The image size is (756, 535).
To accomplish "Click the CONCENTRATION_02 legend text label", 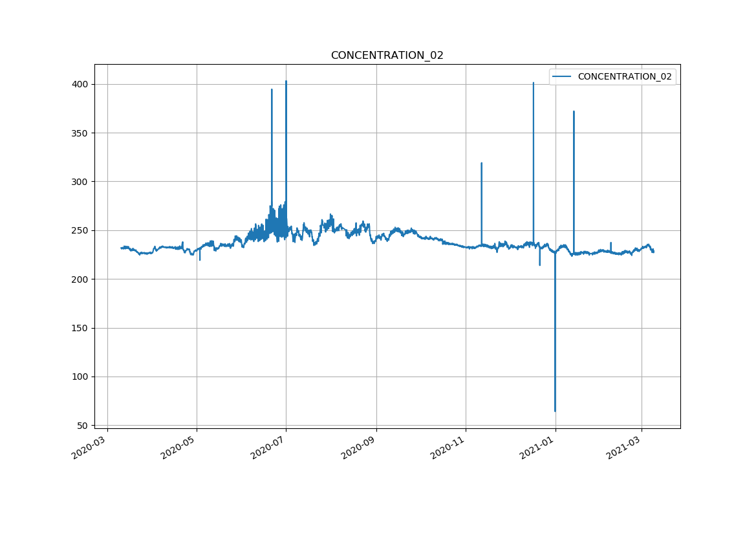I will tap(624, 76).
